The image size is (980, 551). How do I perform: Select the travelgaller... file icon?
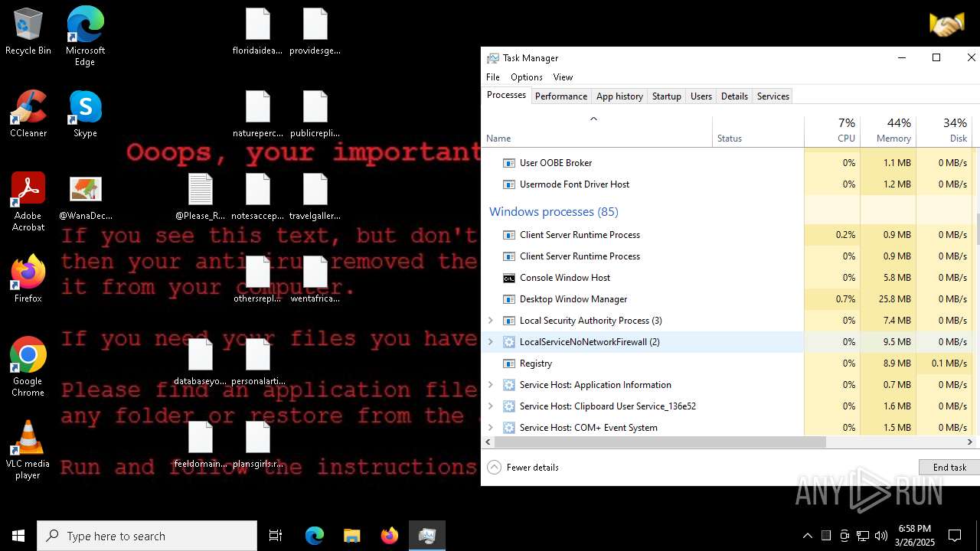tap(315, 197)
